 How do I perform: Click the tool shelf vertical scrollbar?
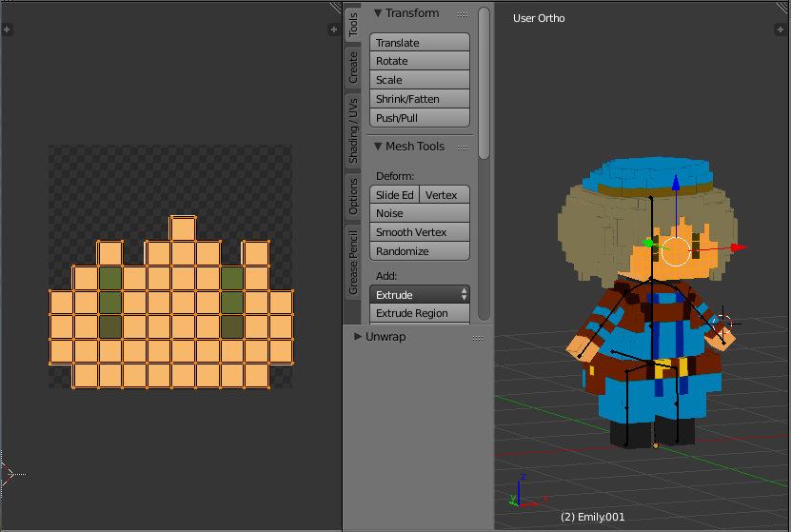point(484,83)
